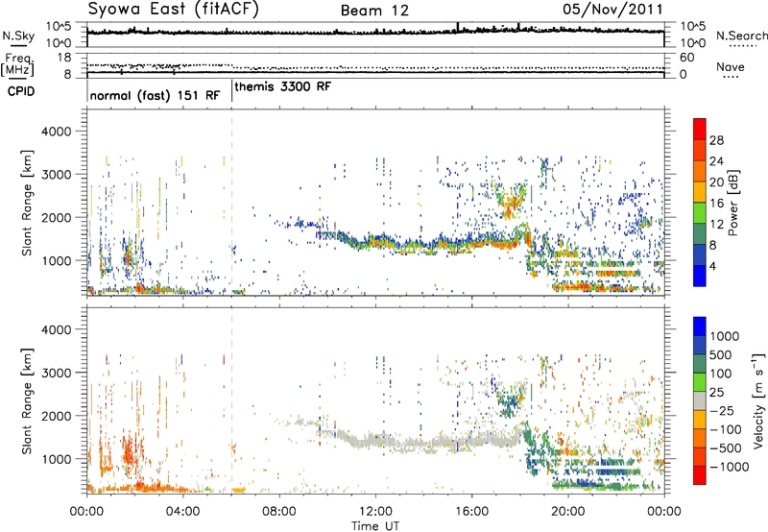This screenshot has height=532, width=768.
Task: Pick the light green 12–16 dB Power segment
Action: (700, 212)
